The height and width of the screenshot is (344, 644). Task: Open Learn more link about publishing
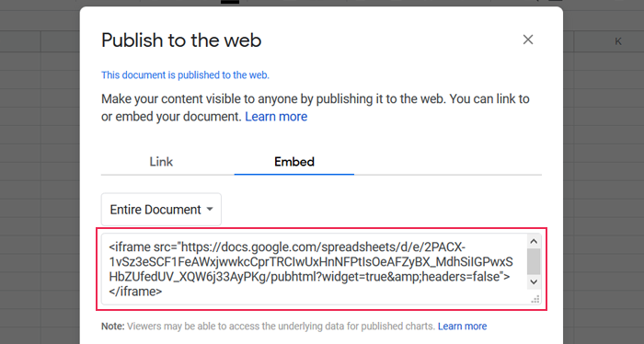click(276, 117)
